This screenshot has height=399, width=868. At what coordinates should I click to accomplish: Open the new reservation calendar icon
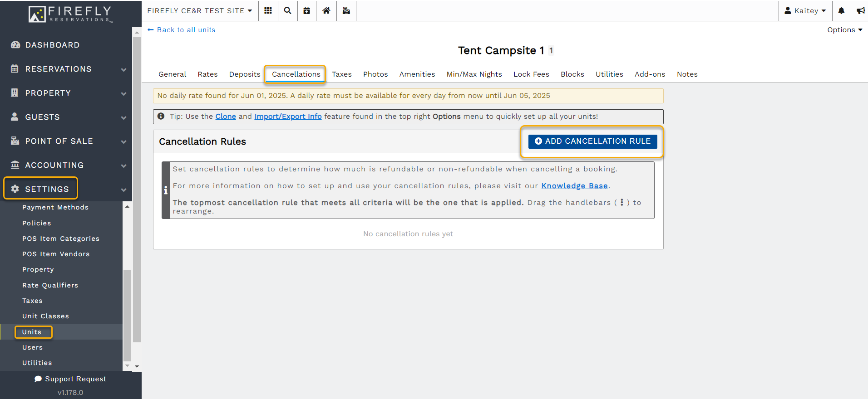tap(307, 10)
